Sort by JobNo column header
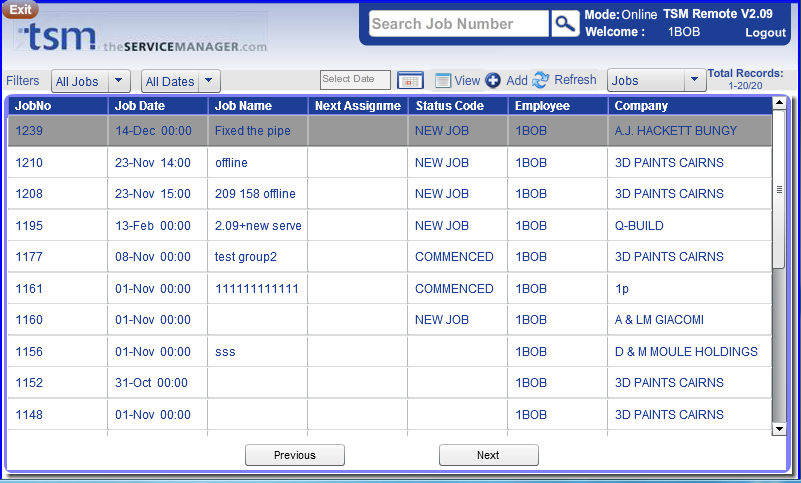The height and width of the screenshot is (483, 801). pos(34,106)
